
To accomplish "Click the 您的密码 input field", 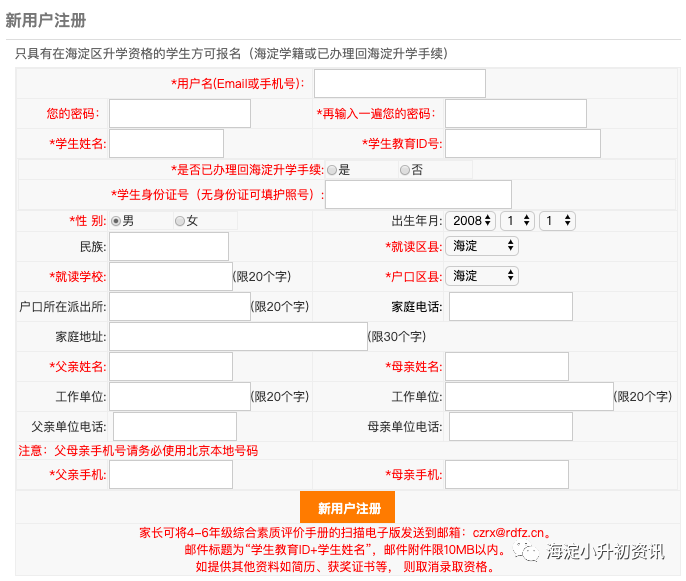I will pyautogui.click(x=180, y=113).
